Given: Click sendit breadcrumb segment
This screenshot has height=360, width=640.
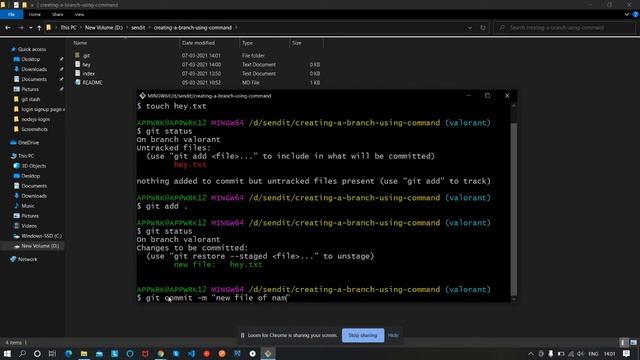Looking at the screenshot, I should point(138,28).
